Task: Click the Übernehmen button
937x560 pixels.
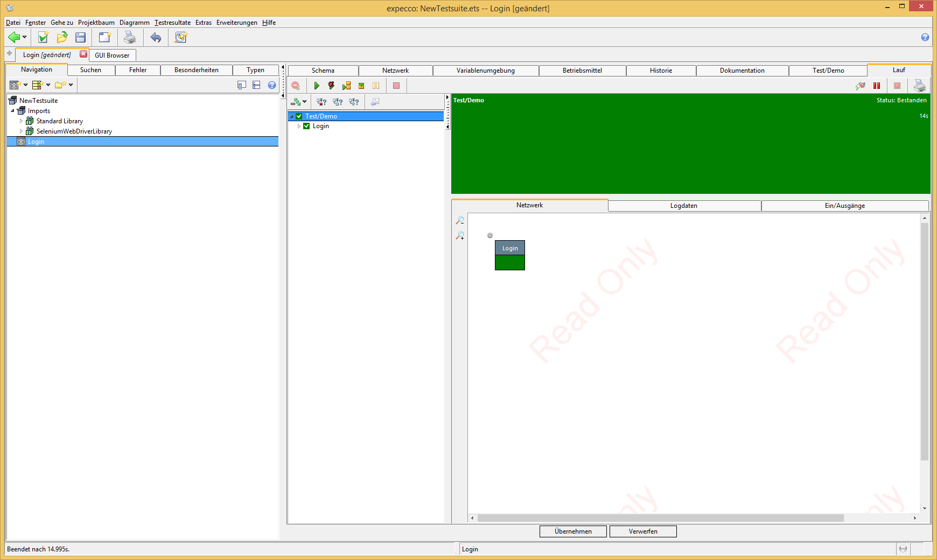Action: [573, 531]
